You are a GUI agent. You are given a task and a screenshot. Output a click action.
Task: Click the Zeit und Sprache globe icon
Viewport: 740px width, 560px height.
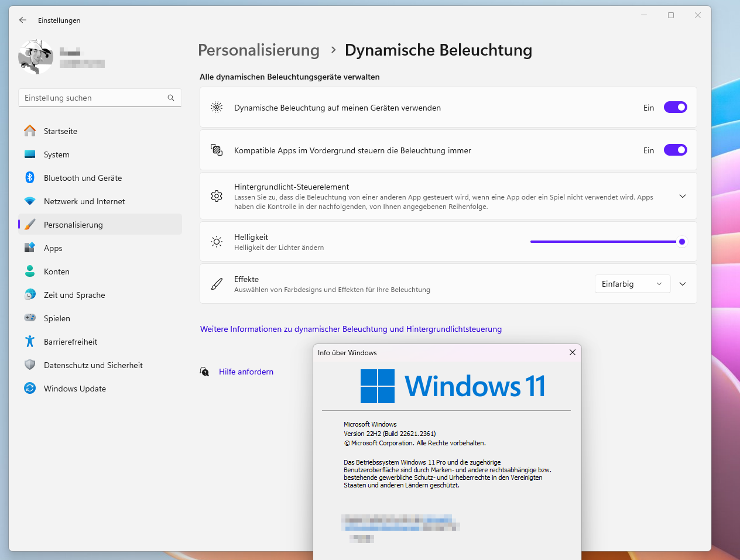(x=30, y=295)
